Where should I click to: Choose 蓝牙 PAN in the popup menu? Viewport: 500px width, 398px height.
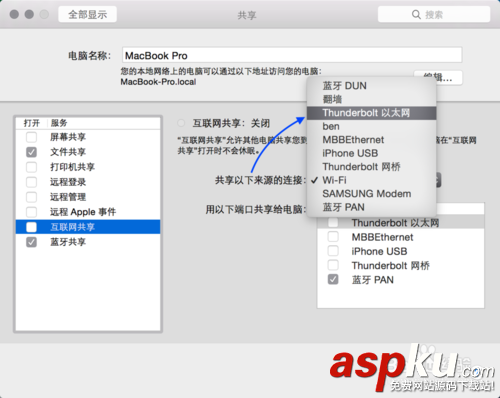coord(371,207)
